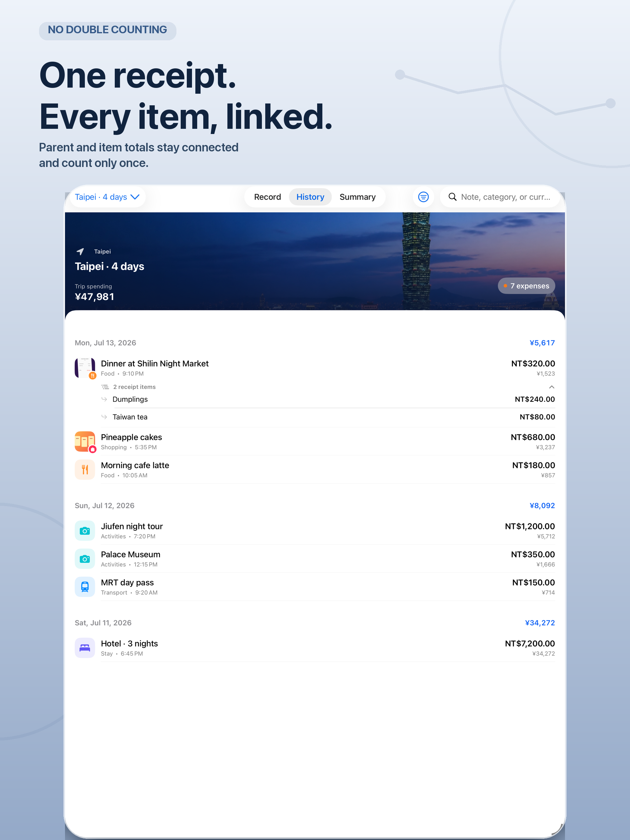Click the ¥47,981 trip spending total
Screen dimensions: 630x840
pos(95,297)
